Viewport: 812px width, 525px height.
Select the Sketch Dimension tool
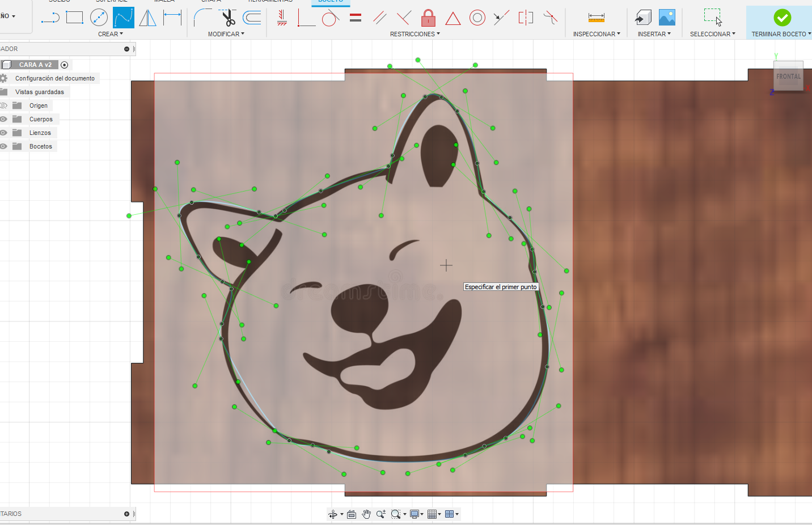pos(172,18)
